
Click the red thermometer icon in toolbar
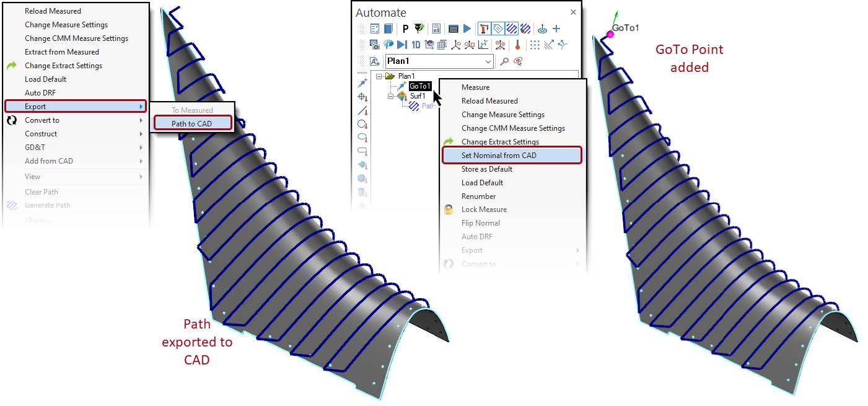click(517, 45)
